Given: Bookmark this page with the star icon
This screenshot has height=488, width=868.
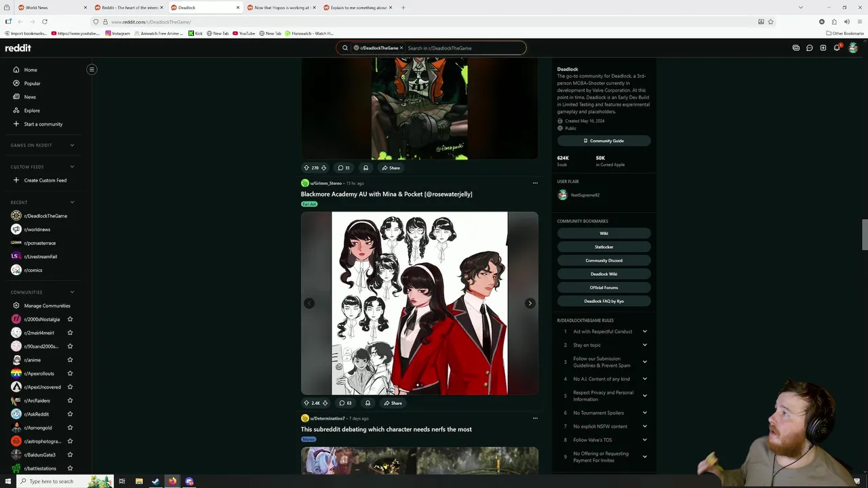Looking at the screenshot, I should pyautogui.click(x=770, y=22).
